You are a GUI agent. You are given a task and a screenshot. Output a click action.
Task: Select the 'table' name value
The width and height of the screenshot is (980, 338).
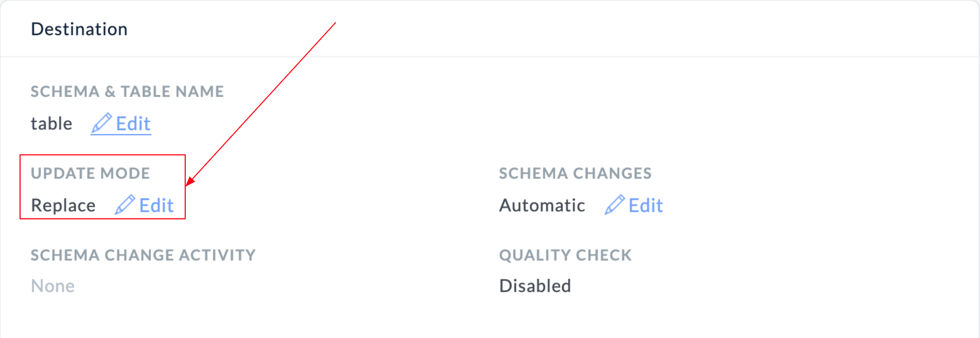pyautogui.click(x=52, y=124)
